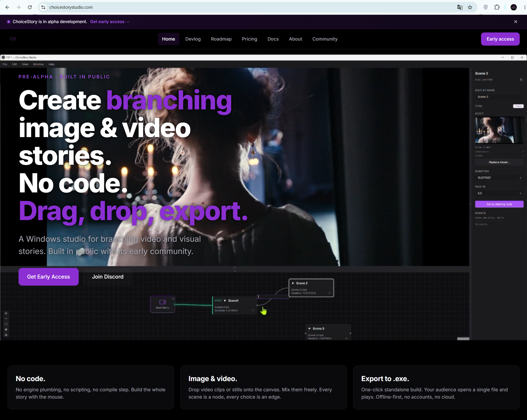Open site information icon in address bar

pos(44,7)
